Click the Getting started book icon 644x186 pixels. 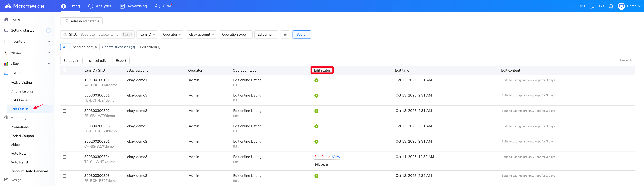tap(6, 30)
